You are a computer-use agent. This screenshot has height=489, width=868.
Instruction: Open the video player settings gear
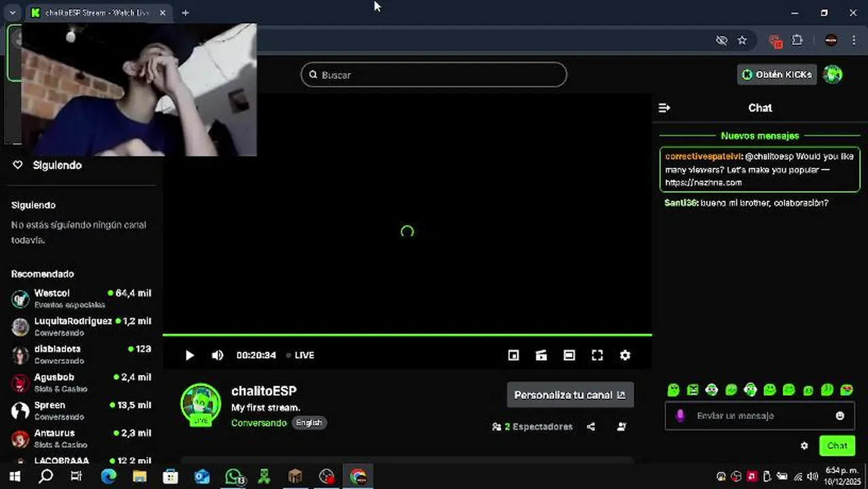[x=625, y=355]
